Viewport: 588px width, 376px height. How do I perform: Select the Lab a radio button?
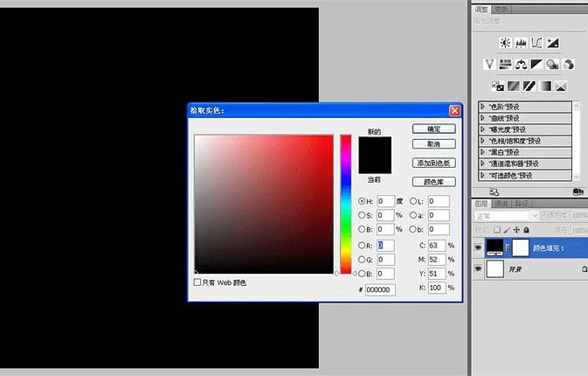pyautogui.click(x=413, y=215)
